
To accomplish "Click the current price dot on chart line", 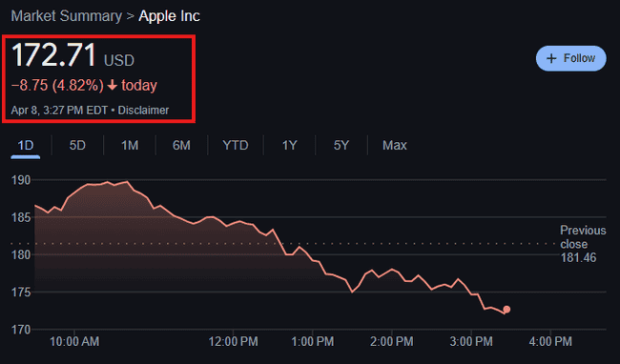I will tap(506, 309).
